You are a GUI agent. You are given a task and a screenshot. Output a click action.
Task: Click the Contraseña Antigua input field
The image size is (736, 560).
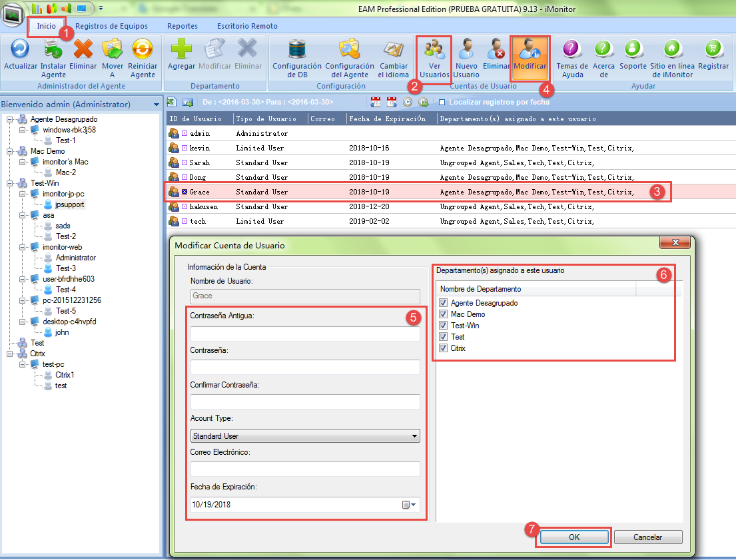[x=305, y=334]
